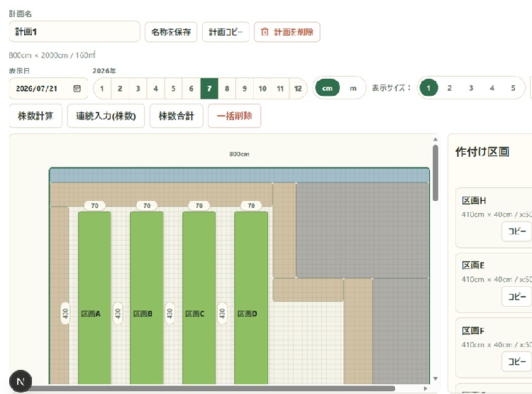Select month 6 in month selector
This screenshot has width=532, height=394.
click(x=192, y=89)
